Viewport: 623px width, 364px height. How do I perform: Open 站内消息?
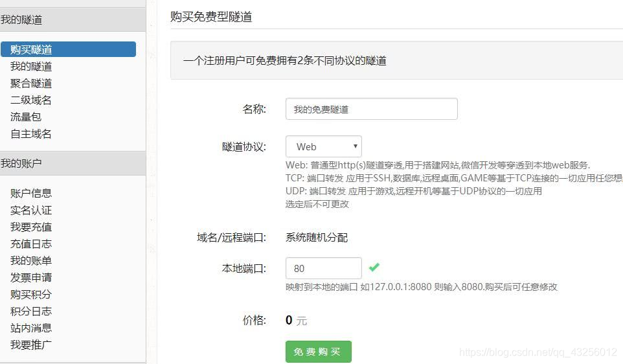tap(31, 328)
